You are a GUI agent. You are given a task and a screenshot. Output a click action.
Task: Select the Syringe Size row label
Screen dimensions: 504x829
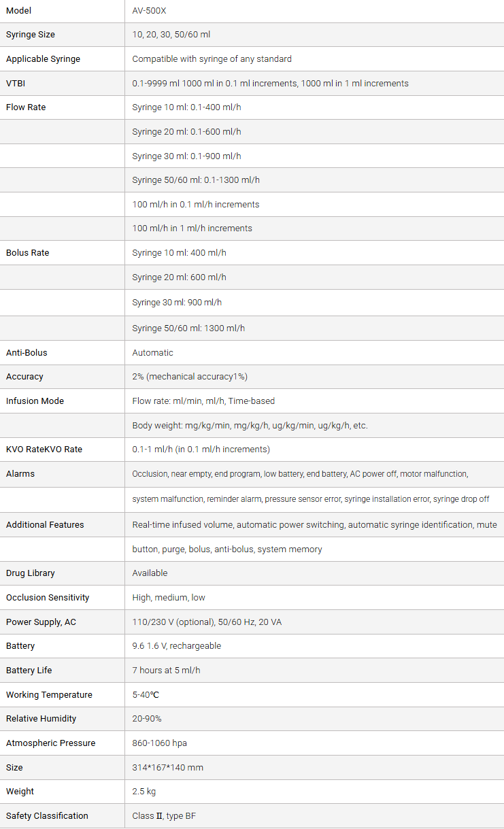click(31, 35)
